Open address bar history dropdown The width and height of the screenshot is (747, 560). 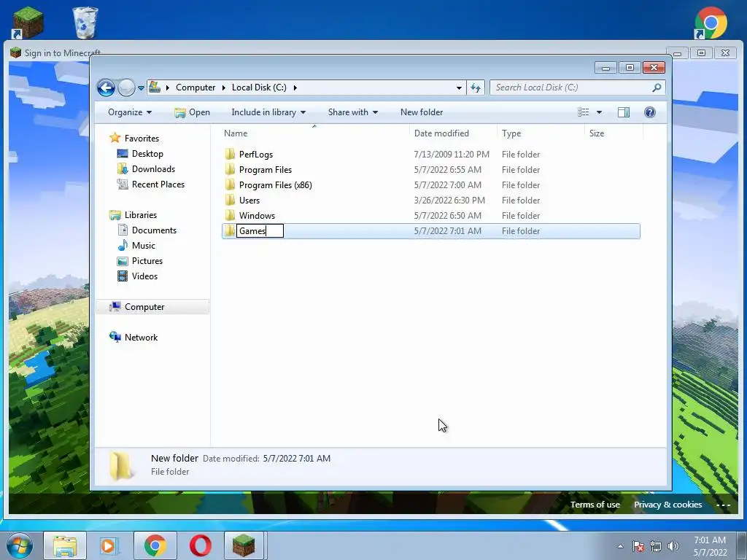(x=459, y=87)
